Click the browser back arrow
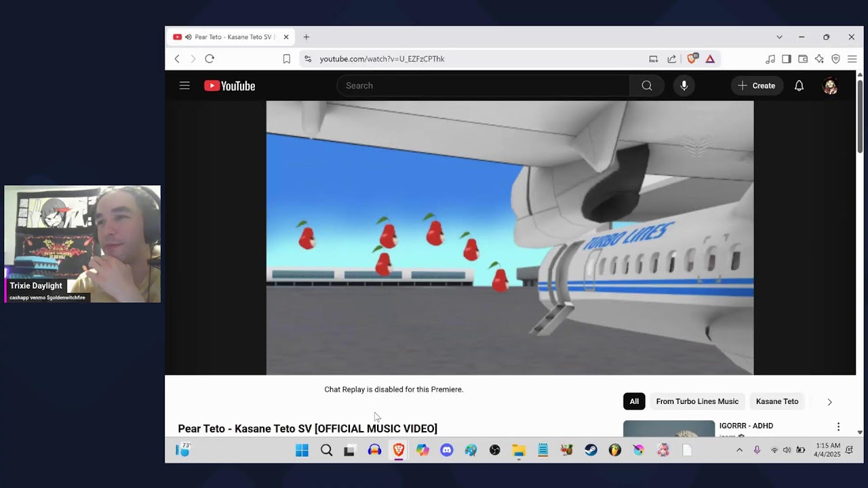 click(x=177, y=59)
